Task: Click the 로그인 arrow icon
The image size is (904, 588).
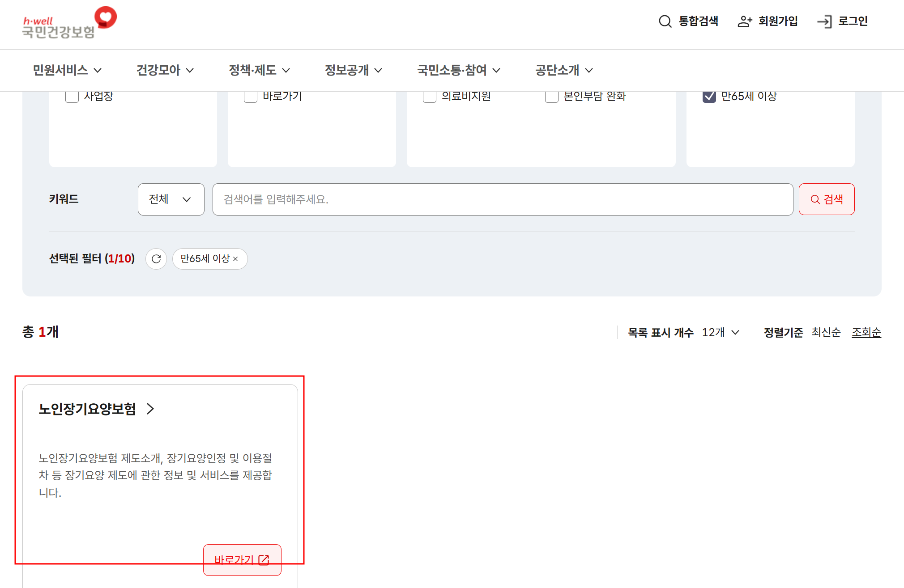Action: point(824,21)
